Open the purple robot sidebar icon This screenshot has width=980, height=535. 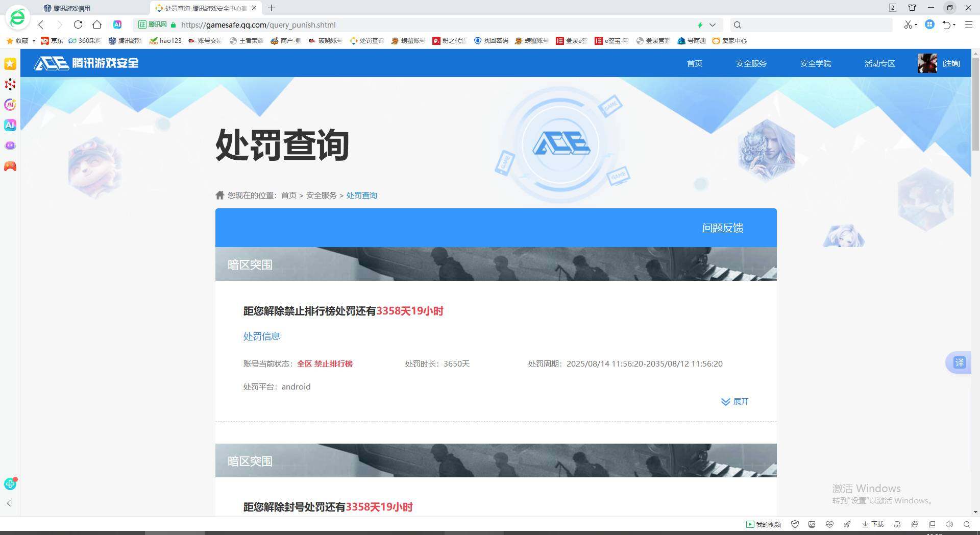[x=10, y=145]
